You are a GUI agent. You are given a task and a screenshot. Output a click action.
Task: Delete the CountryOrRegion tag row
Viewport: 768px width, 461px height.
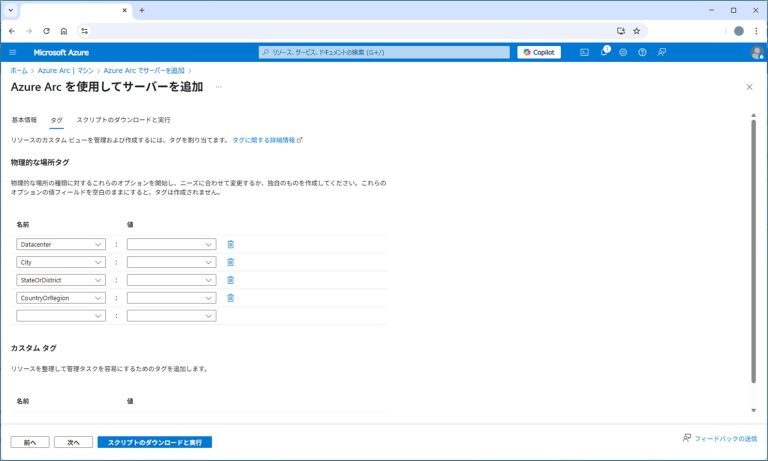click(x=231, y=298)
